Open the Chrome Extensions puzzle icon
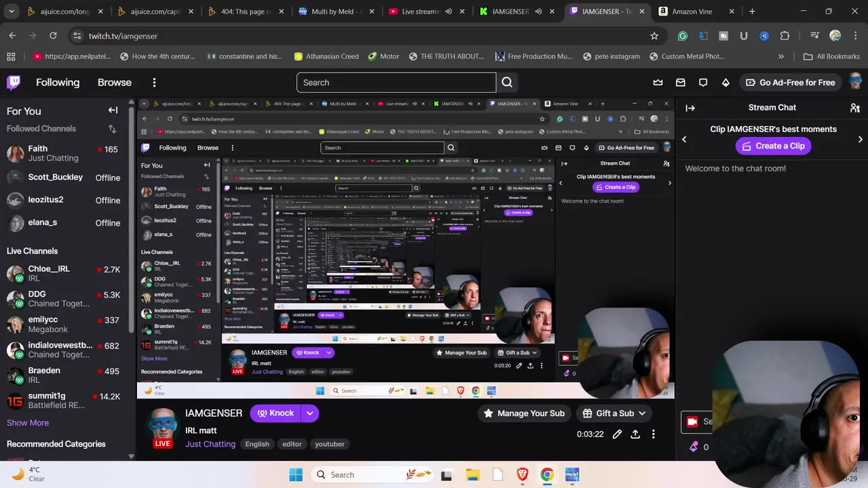 click(x=785, y=36)
